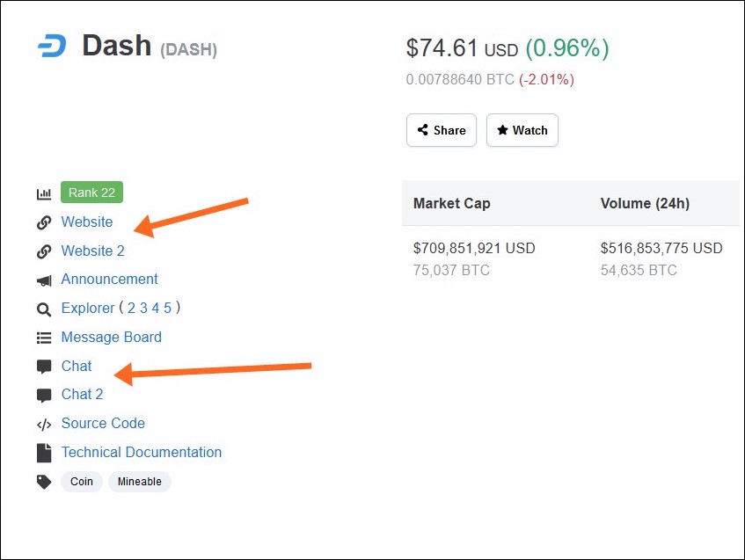
Task: Open the Announcement link
Action: click(109, 280)
